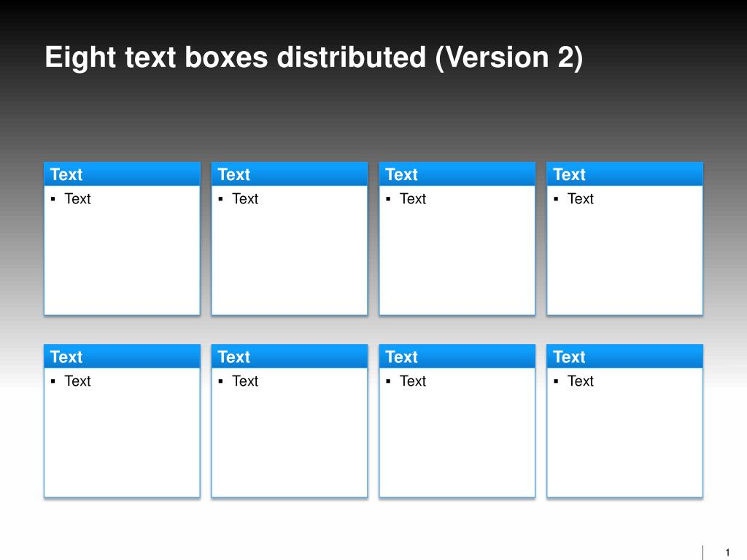Click the bullet 'Text' in the bottom row's first box
The width and height of the screenshot is (747, 560).
(77, 381)
